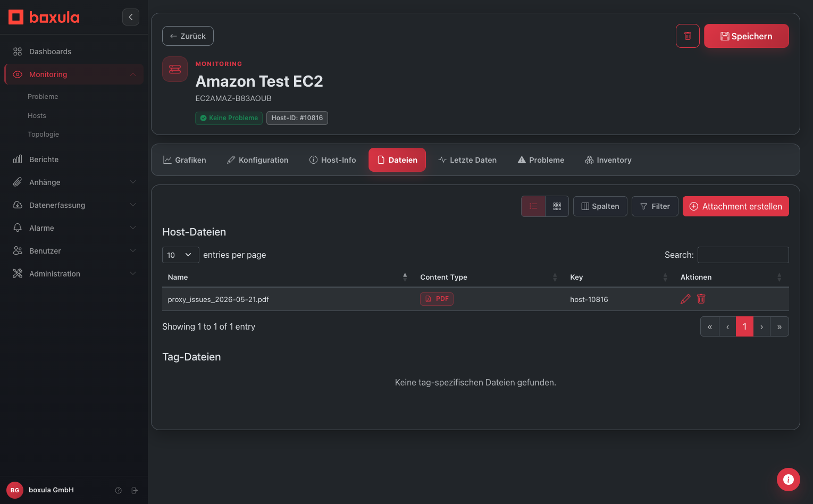Image resolution: width=813 pixels, height=504 pixels.
Task: Open the entries per page dropdown
Action: point(181,255)
